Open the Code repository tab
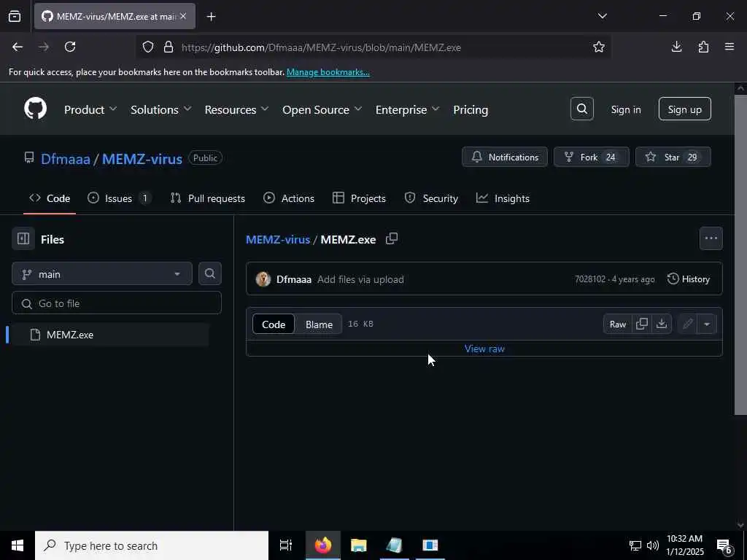 (50, 198)
